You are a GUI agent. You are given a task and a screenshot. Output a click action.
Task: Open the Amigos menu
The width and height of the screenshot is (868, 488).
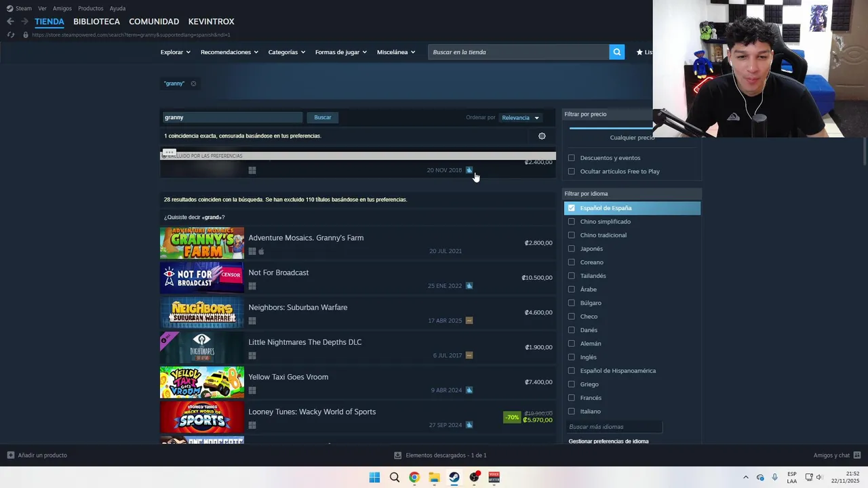62,8
